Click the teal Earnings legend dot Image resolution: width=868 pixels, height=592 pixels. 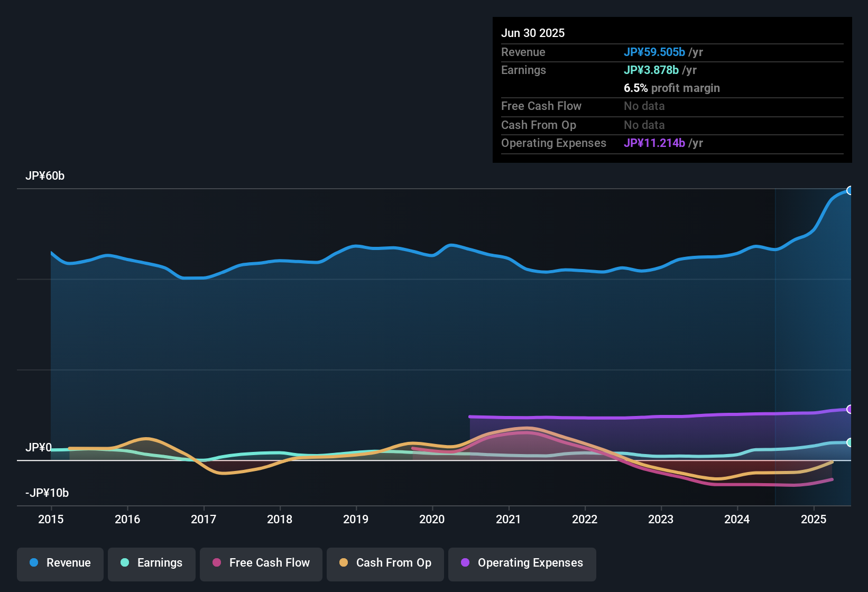pos(125,563)
